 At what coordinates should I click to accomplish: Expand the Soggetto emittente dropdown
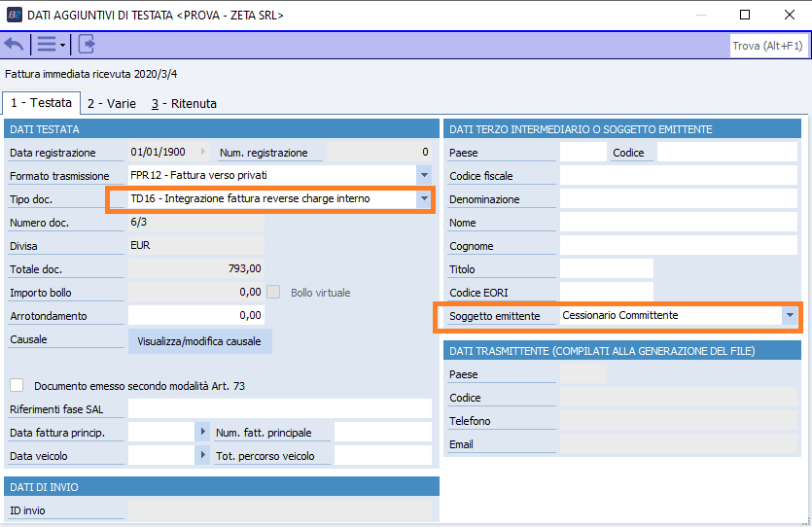click(x=789, y=316)
